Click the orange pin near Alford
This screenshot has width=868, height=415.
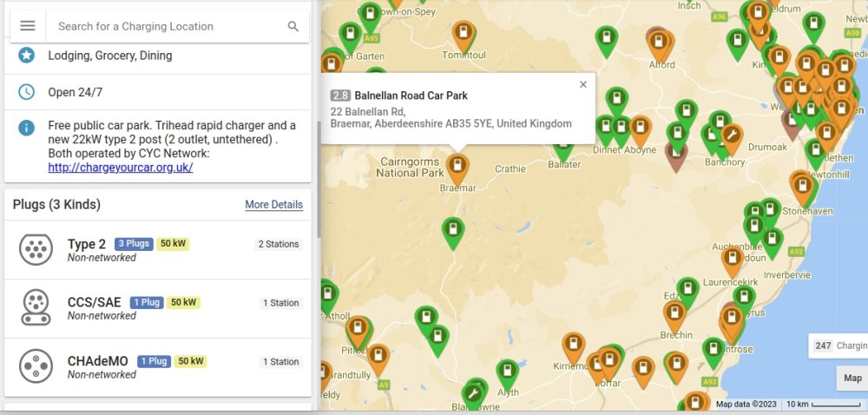[x=659, y=43]
